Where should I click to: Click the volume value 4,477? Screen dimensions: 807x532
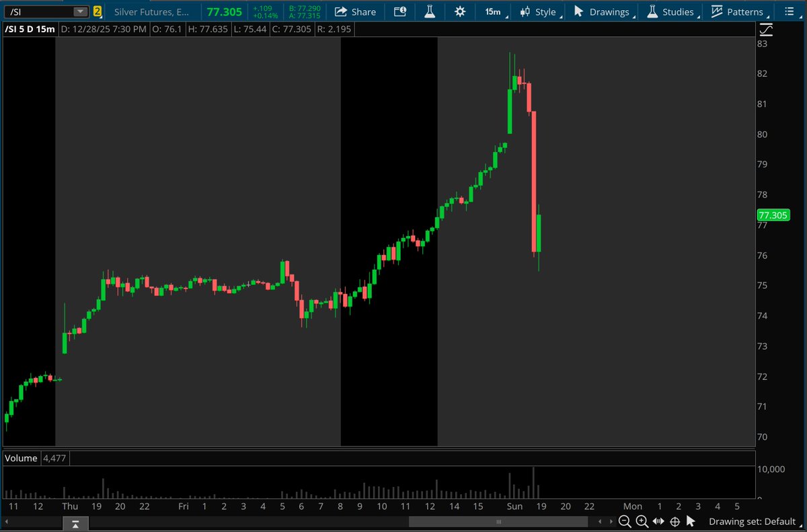coord(54,458)
